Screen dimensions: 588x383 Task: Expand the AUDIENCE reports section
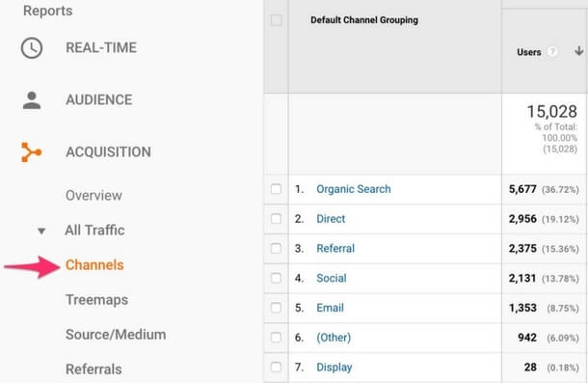pyautogui.click(x=99, y=100)
